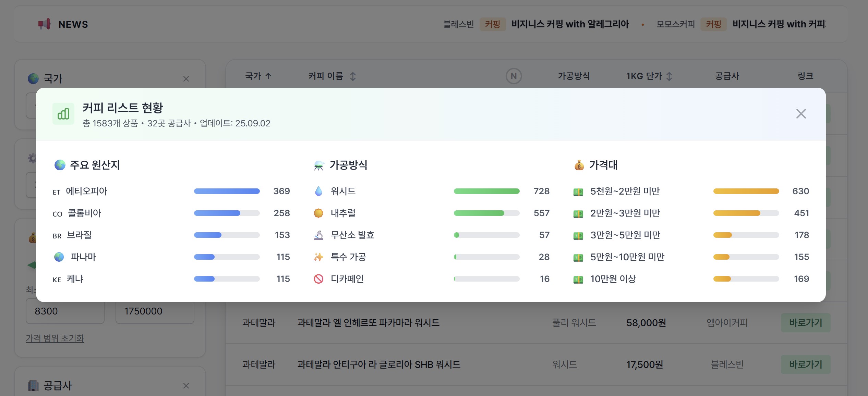Click the bar chart icon beside 커피 리스트 현황
Screen dimensions: 868x396
click(x=63, y=114)
